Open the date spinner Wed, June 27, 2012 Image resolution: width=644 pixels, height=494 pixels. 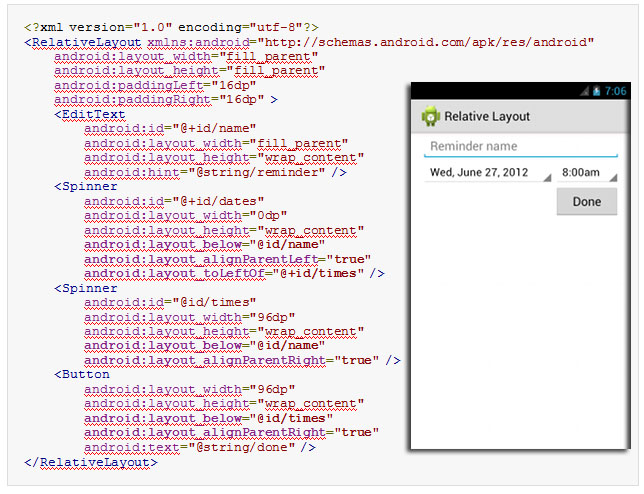tap(488, 173)
